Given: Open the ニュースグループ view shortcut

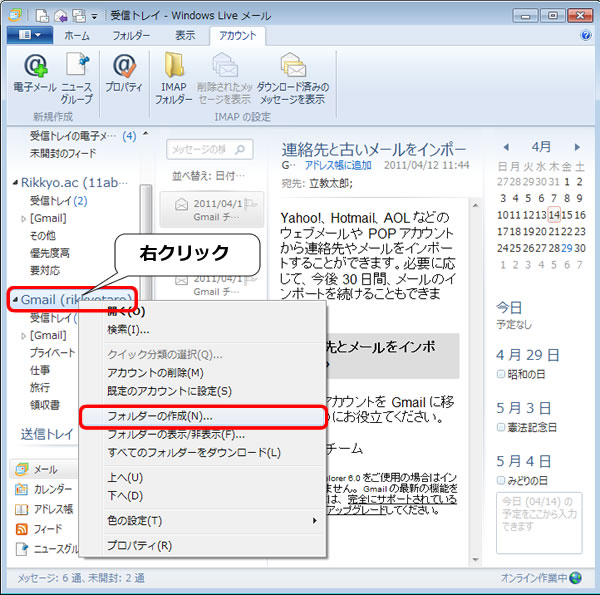Looking at the screenshot, I should click(x=46, y=549).
